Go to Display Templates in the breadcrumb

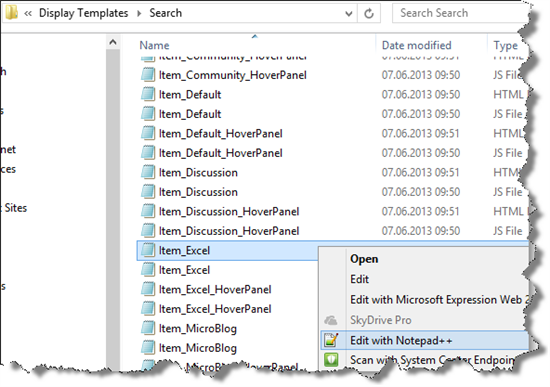[x=83, y=13]
